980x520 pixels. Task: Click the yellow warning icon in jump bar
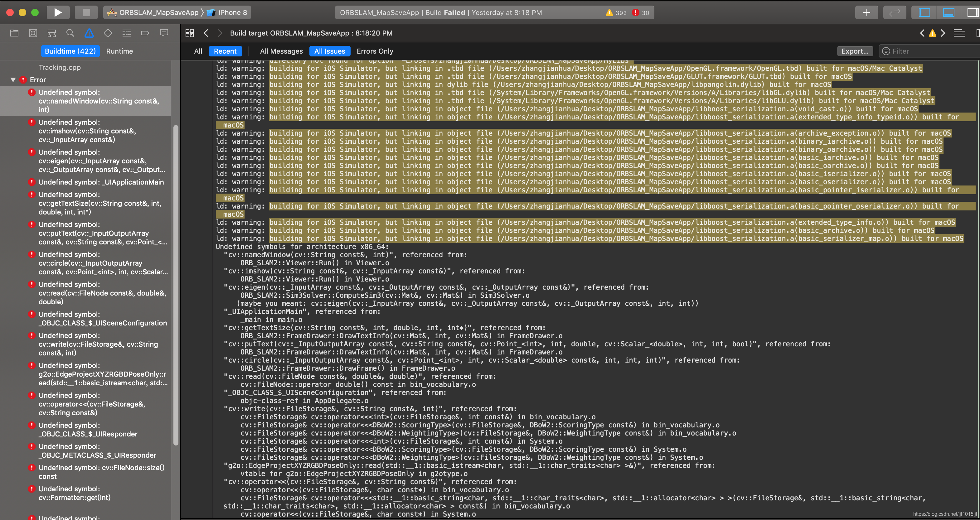(933, 33)
